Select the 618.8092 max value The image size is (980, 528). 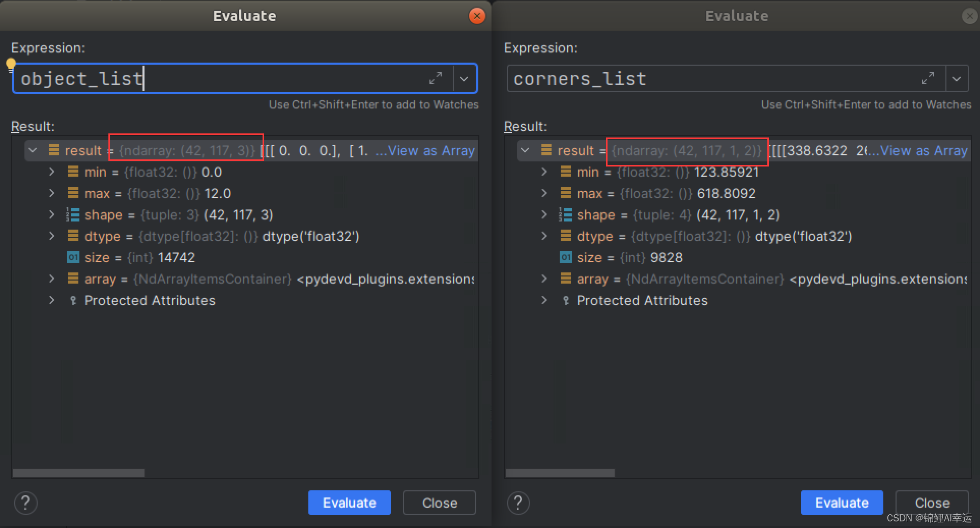click(x=726, y=193)
